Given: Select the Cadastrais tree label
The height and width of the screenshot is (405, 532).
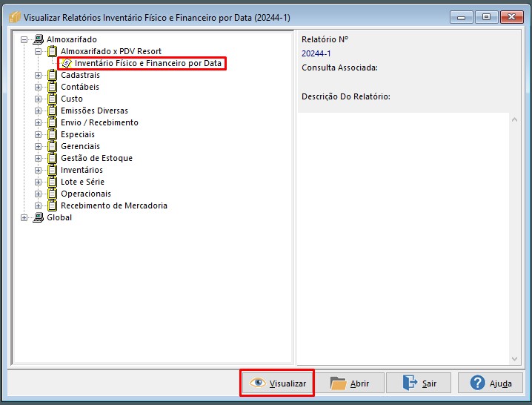Looking at the screenshot, I should click(80, 75).
